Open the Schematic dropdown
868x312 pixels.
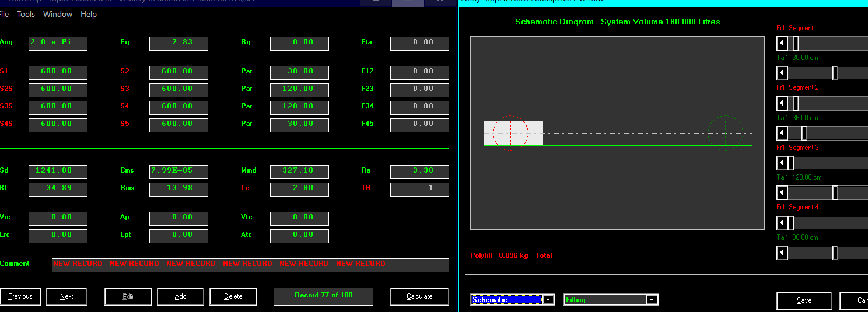click(549, 300)
